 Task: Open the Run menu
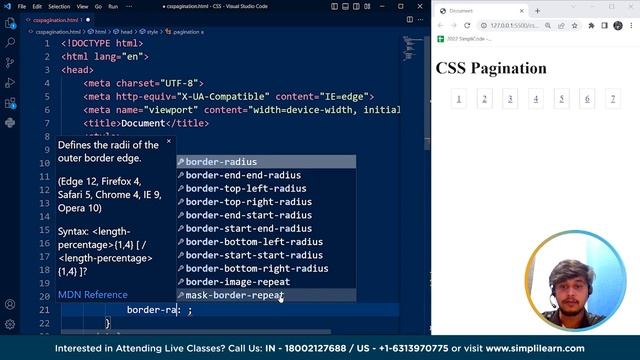113,7
